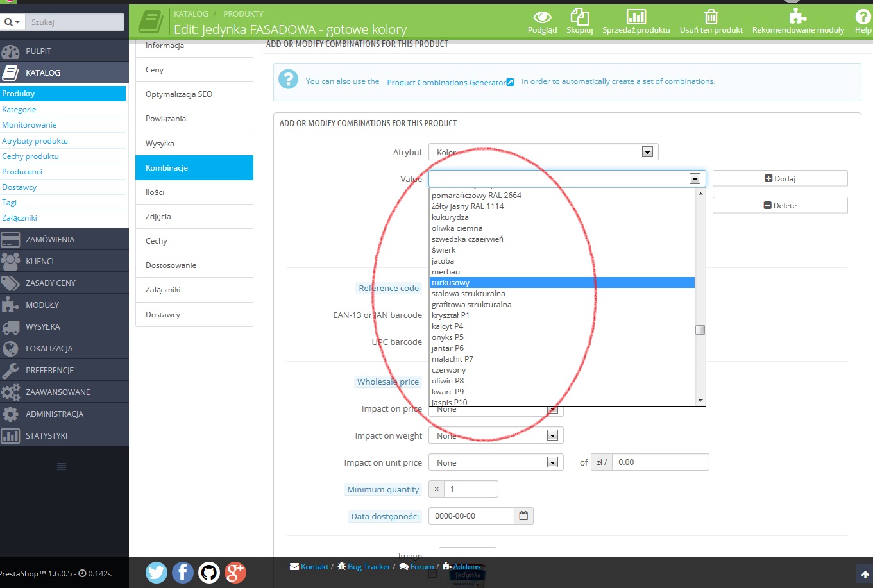Click the Klienci people icon
This screenshot has width=873, height=588.
pos(11,261)
